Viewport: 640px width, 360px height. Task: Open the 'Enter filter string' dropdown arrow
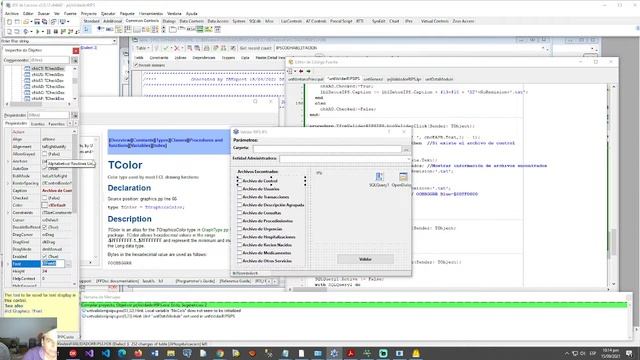coord(114,41)
